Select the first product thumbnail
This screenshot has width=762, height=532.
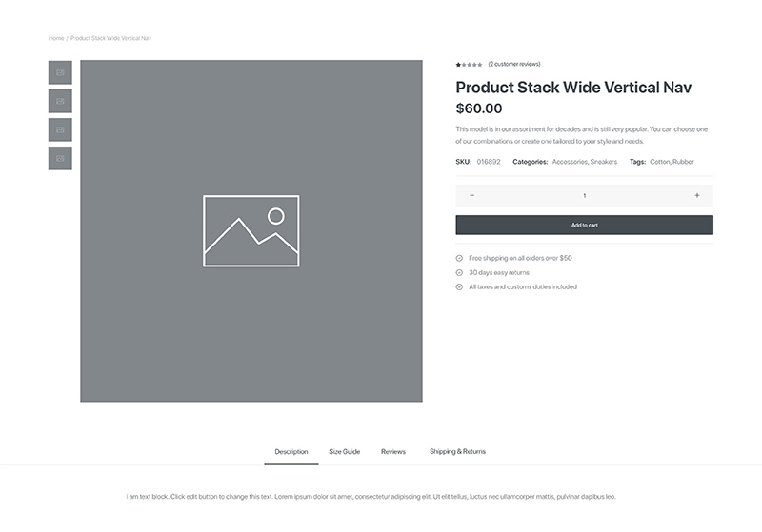tap(60, 73)
